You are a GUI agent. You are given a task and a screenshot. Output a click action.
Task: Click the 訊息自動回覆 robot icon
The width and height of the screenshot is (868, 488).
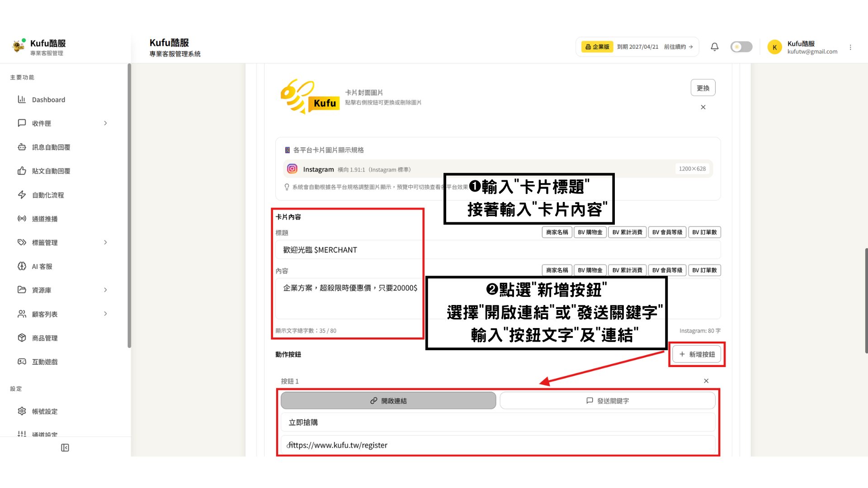(22, 147)
